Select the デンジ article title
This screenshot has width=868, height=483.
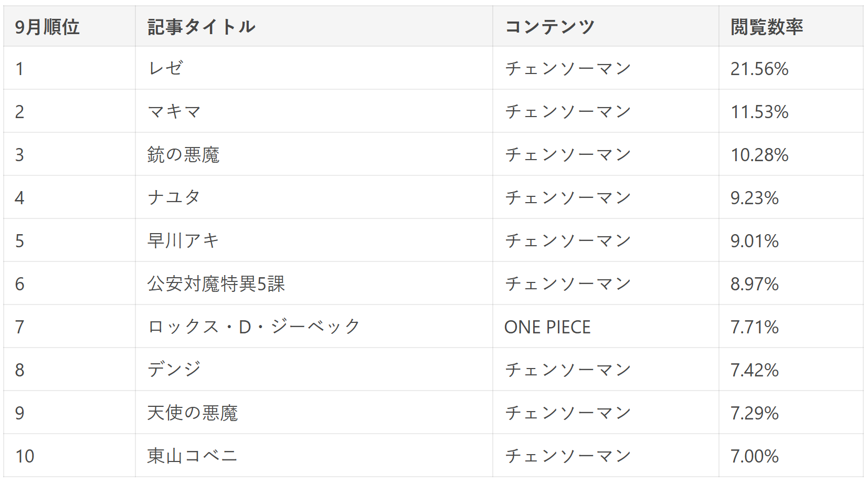coord(174,370)
